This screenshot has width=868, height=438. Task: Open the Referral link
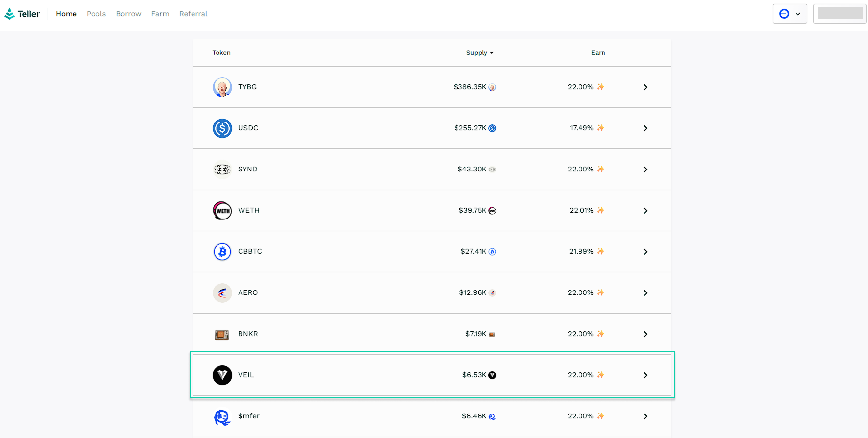coord(193,14)
